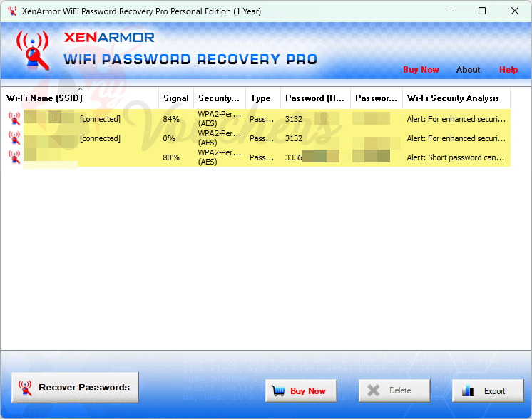Screen dimensions: 532x419
Task: Sort by the Signal column header
Action: [x=176, y=98]
